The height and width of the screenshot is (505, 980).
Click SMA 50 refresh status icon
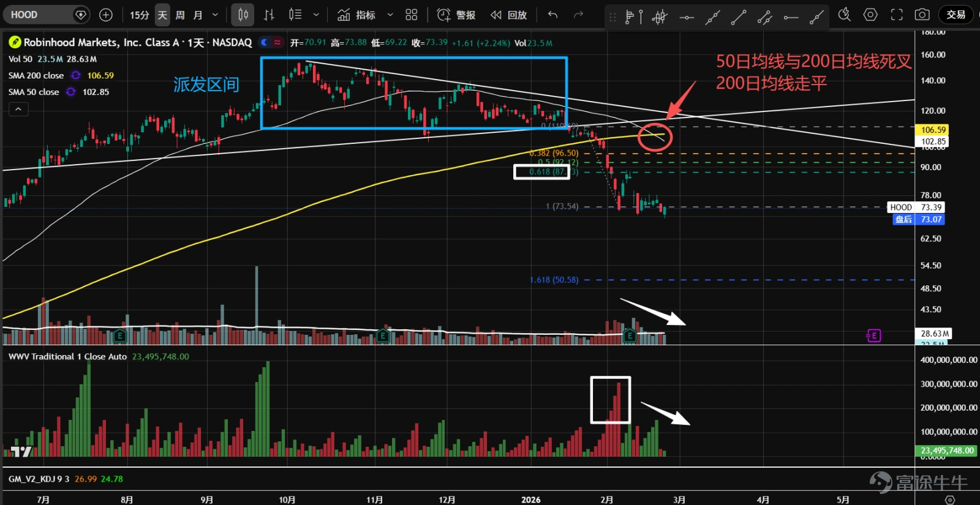coord(71,92)
